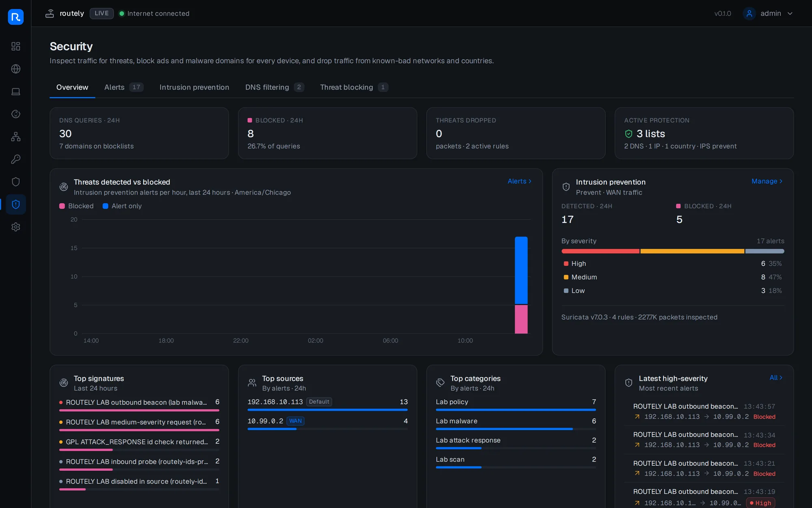Select the Lab policy category
Screen dimensions: 812x508
click(516, 404)
